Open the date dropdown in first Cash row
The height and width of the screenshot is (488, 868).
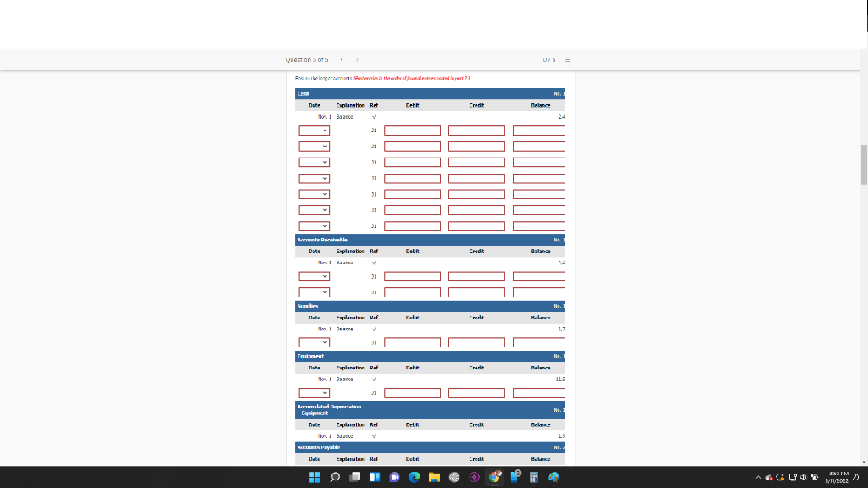[314, 130]
